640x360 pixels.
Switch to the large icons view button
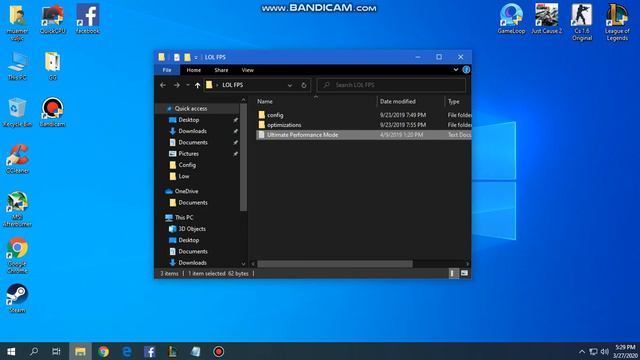pos(464,273)
